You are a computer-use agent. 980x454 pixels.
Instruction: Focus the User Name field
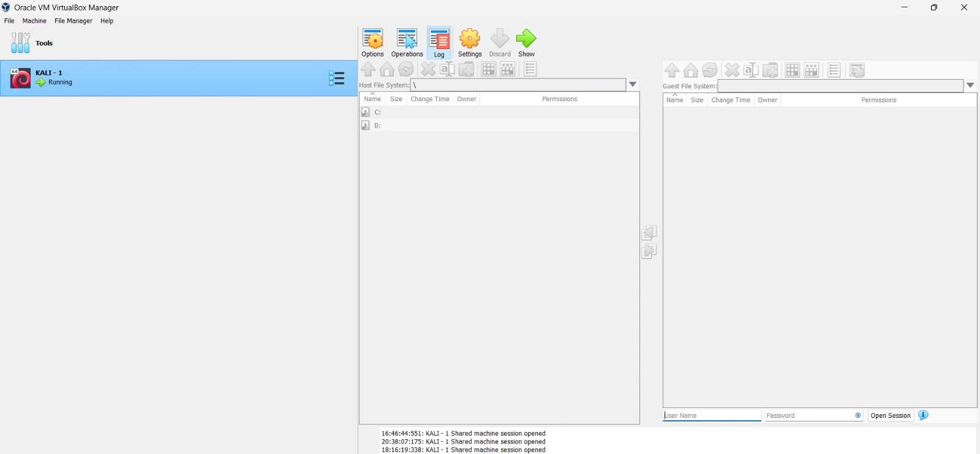pos(712,415)
